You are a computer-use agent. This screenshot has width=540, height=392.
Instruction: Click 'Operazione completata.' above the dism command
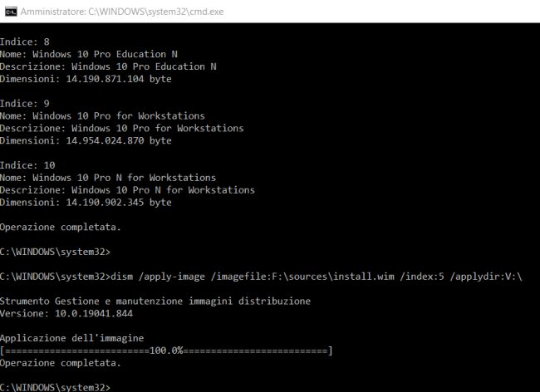(x=61, y=228)
